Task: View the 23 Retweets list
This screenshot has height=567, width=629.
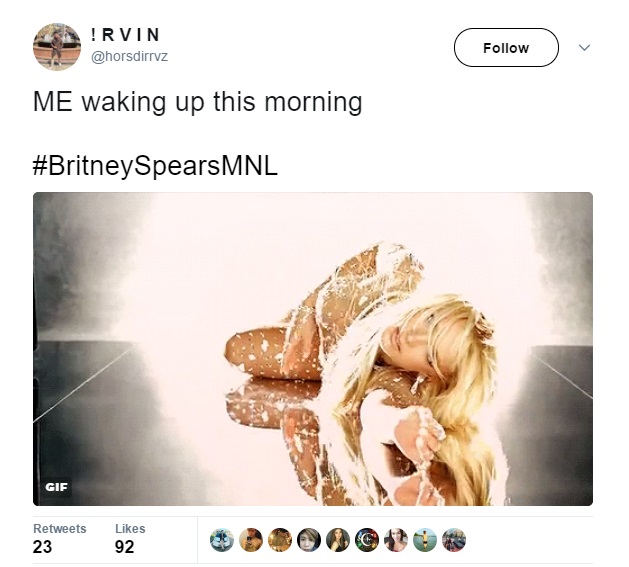Action: 59,539
